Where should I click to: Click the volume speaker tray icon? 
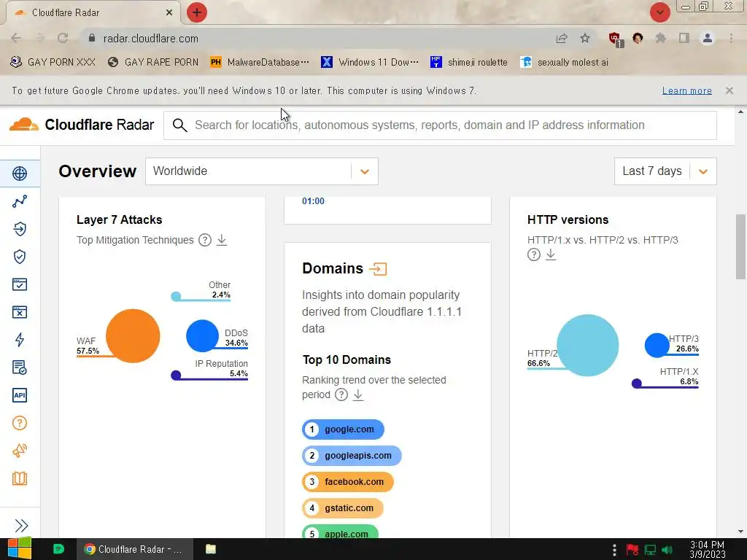coord(667,550)
